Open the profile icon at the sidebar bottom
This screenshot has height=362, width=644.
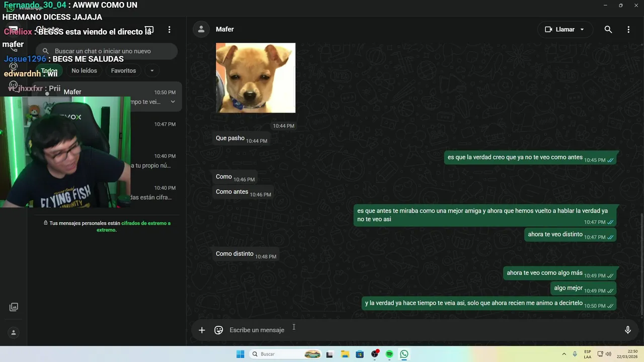(x=14, y=332)
